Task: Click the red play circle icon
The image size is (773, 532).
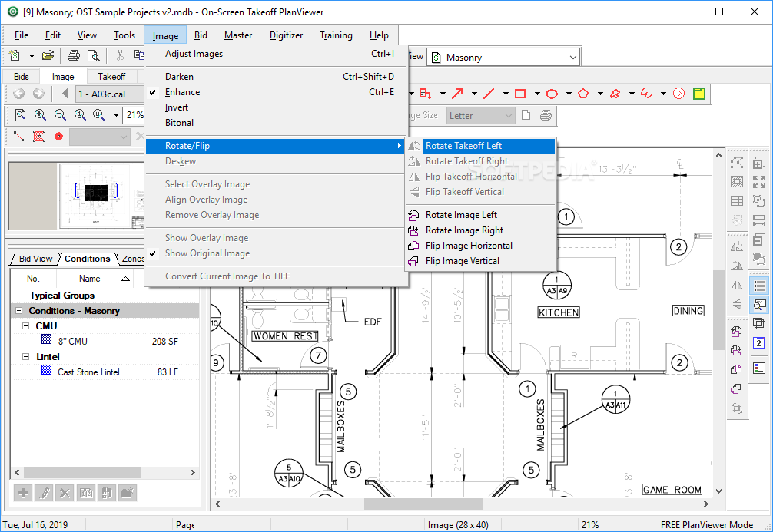Action: tap(678, 93)
